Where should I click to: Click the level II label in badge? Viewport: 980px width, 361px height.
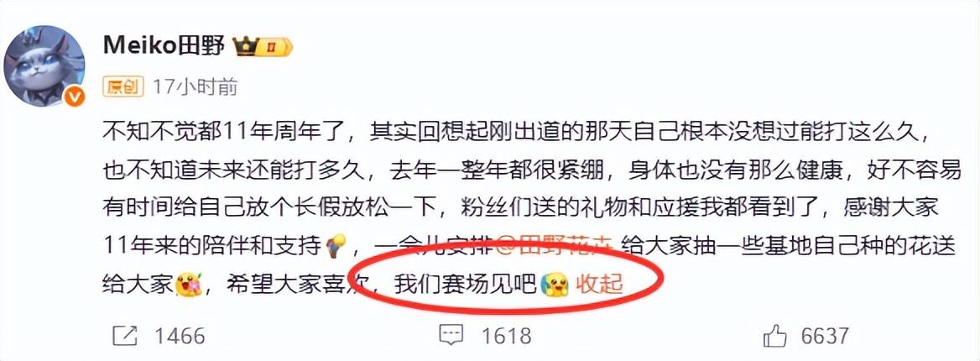tap(274, 46)
